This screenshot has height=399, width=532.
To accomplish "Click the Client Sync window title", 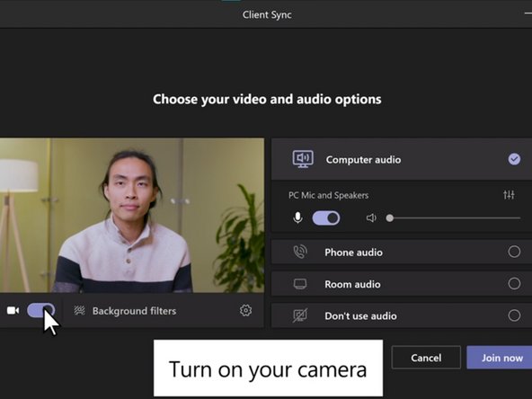I will point(267,14).
